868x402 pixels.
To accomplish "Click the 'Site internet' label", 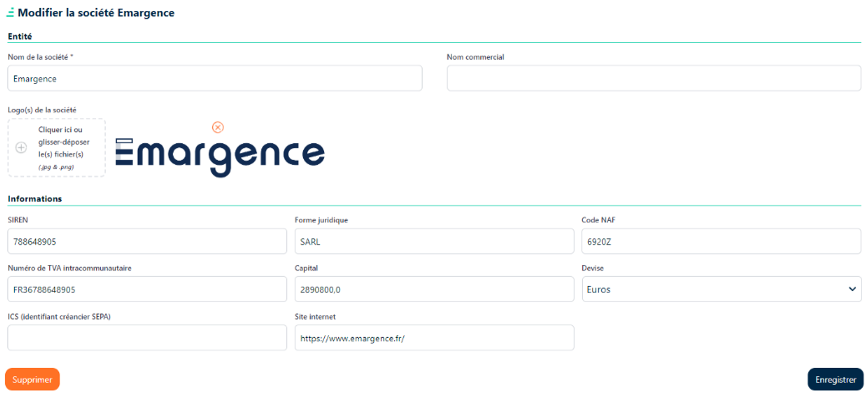I will (x=315, y=317).
